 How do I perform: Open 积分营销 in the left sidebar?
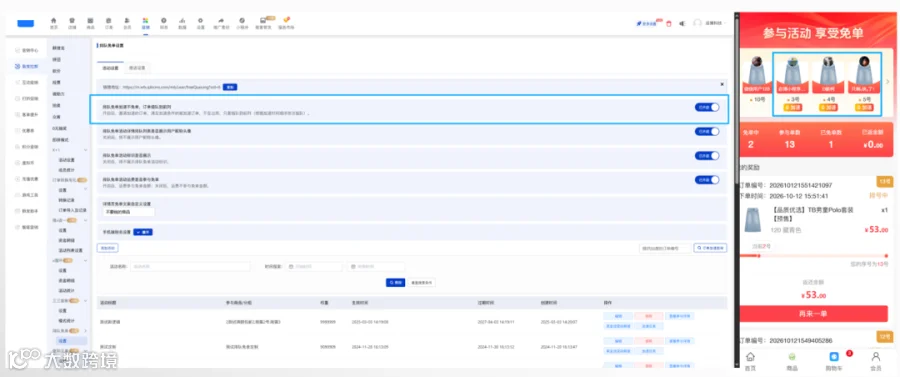[26, 147]
